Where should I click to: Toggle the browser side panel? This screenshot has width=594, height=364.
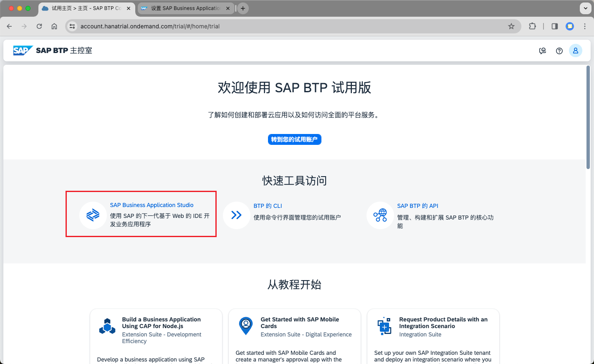click(554, 26)
